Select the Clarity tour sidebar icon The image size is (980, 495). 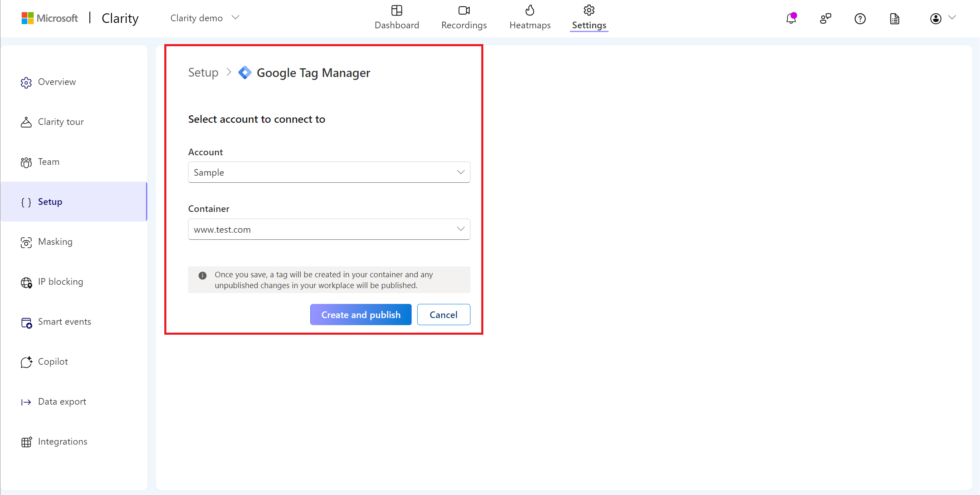coord(26,122)
